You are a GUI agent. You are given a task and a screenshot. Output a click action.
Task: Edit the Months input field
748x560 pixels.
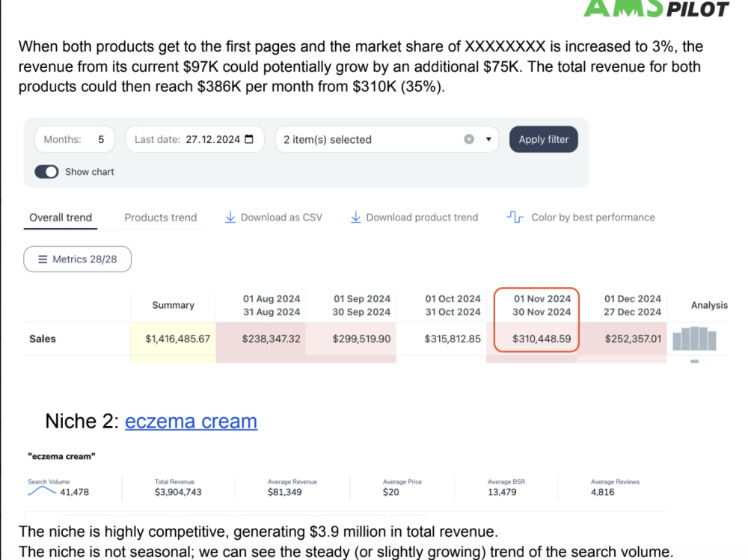pos(74,139)
